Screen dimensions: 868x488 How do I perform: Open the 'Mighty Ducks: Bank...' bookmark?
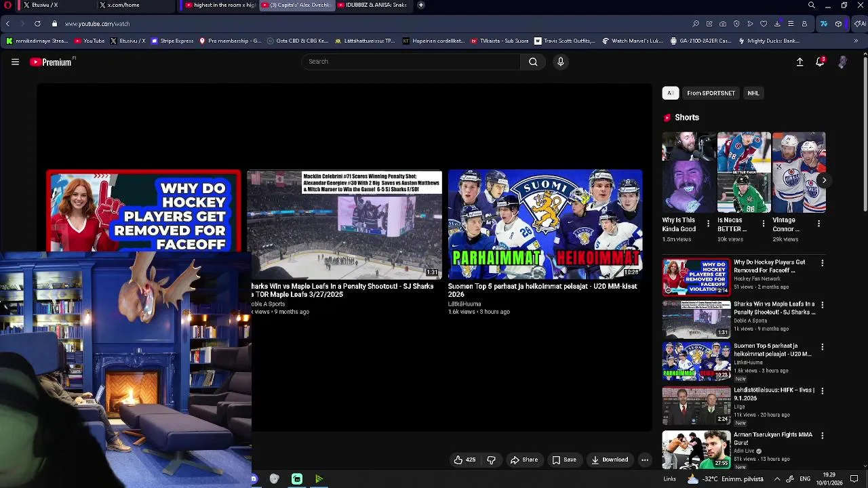770,41
